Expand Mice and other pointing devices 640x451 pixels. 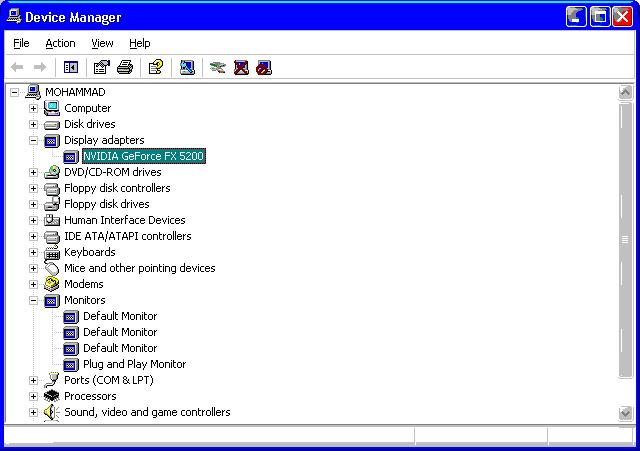pyautogui.click(x=33, y=269)
